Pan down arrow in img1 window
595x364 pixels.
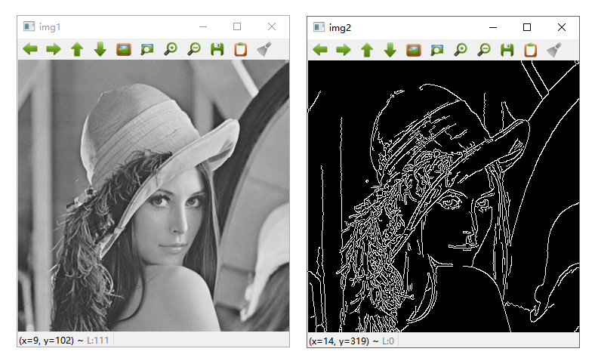tap(100, 49)
